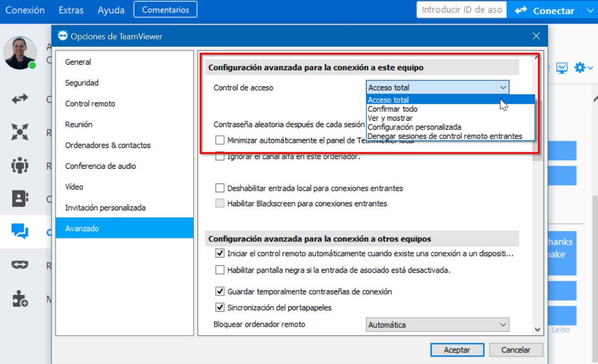This screenshot has width=598, height=364.
Task: Click the Cancelar button
Action: [516, 350]
